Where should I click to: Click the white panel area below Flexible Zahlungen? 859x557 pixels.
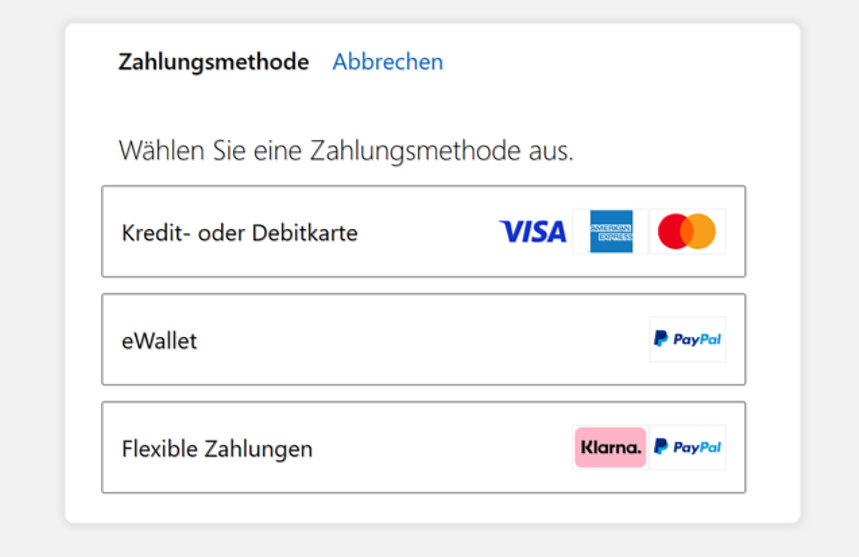coord(430,508)
